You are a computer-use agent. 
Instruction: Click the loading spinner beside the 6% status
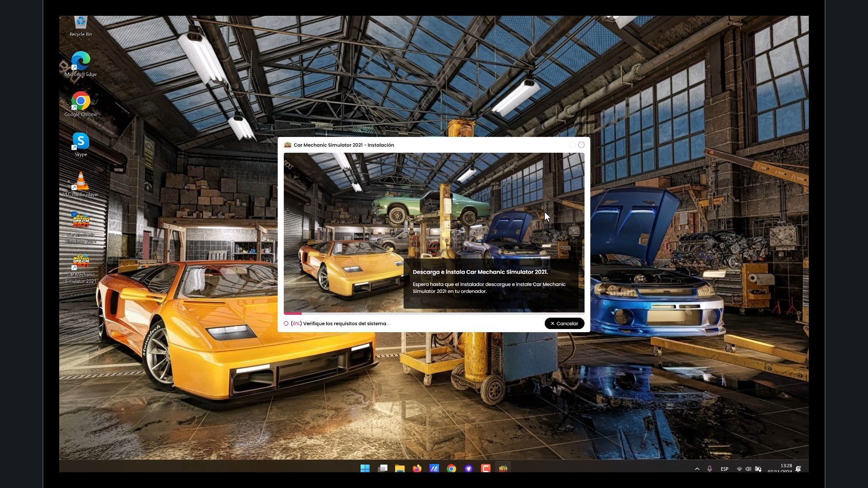click(x=286, y=324)
